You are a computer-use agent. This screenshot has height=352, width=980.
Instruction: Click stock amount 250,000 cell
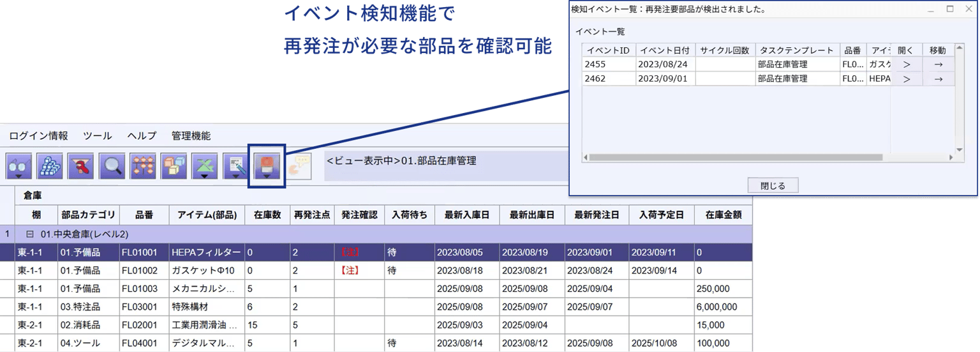(723, 289)
